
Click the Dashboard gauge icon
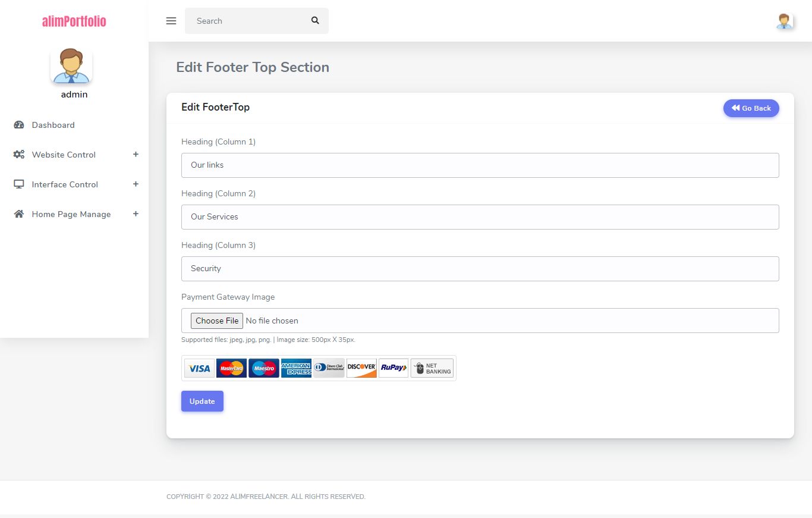coord(19,125)
